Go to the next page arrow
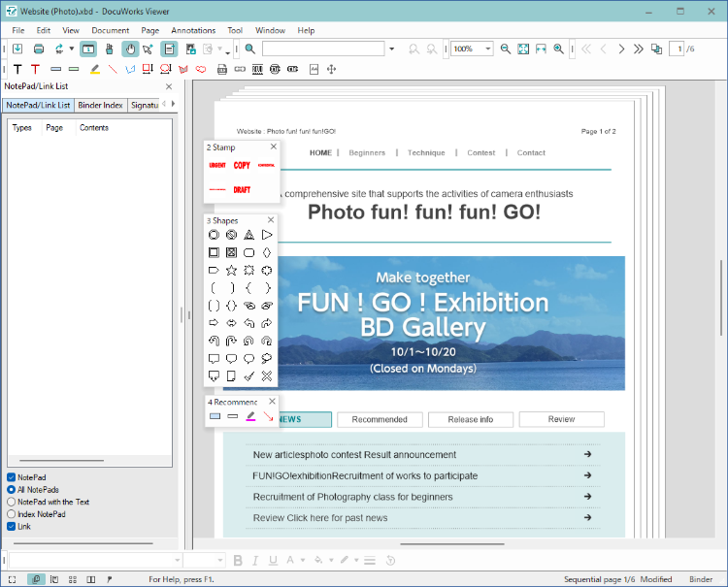 [621, 49]
